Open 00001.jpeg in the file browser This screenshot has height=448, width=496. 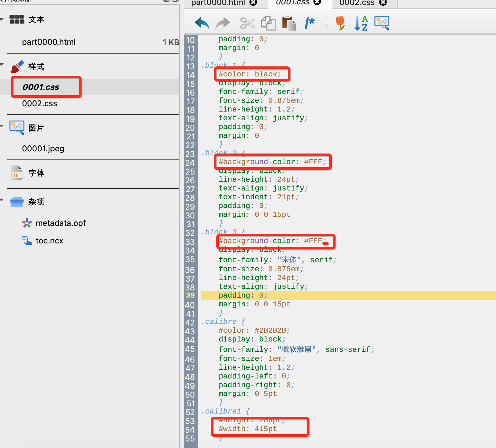point(43,148)
